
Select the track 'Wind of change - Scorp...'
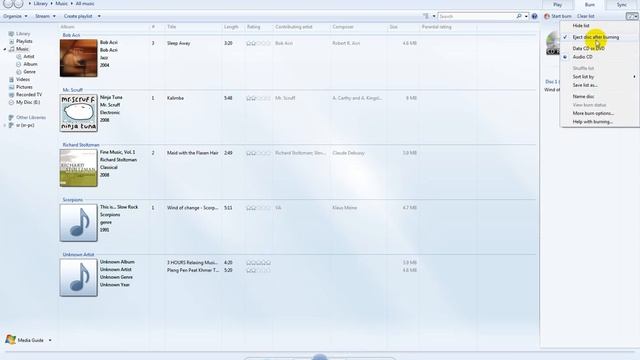[192, 208]
